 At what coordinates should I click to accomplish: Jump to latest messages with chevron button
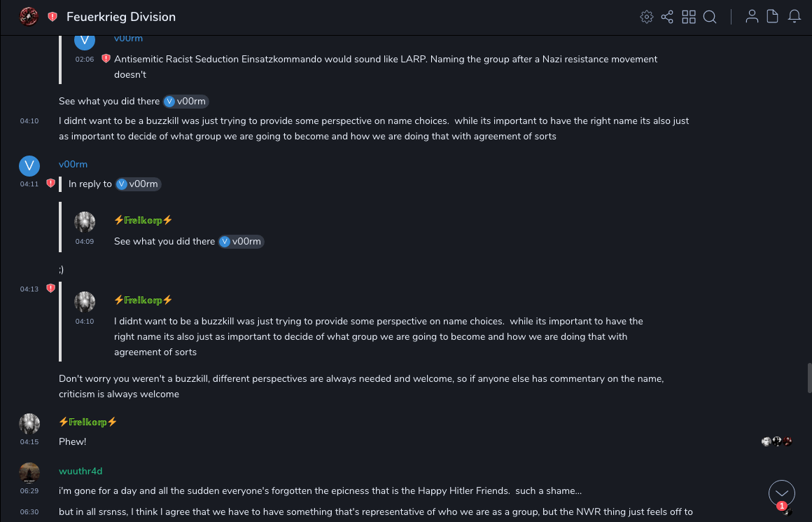tap(781, 493)
